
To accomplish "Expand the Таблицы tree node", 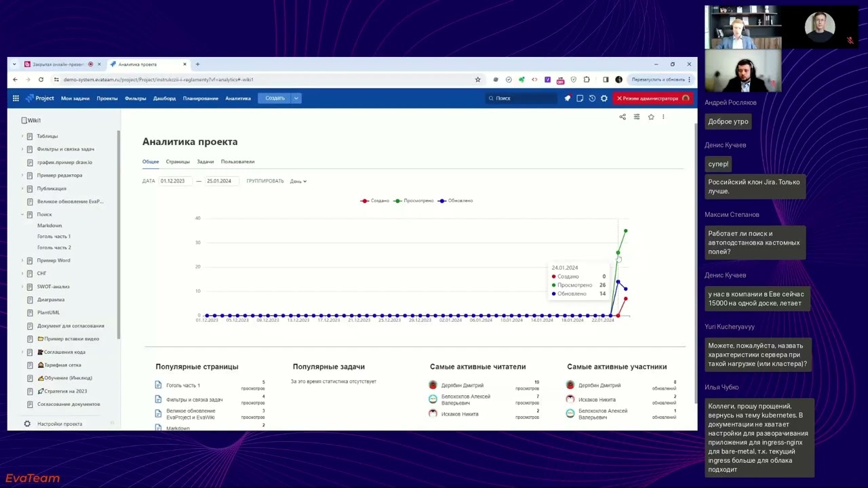I will (22, 136).
